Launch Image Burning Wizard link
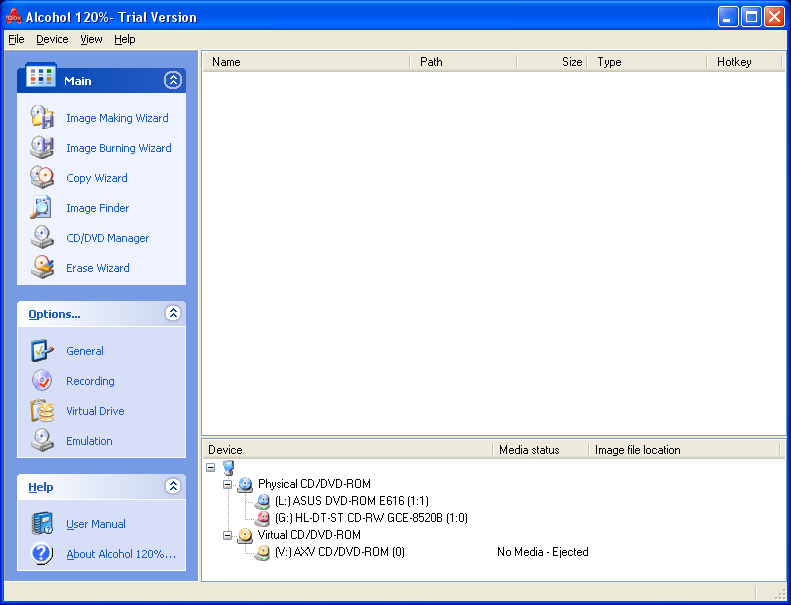791x605 pixels. 119,148
